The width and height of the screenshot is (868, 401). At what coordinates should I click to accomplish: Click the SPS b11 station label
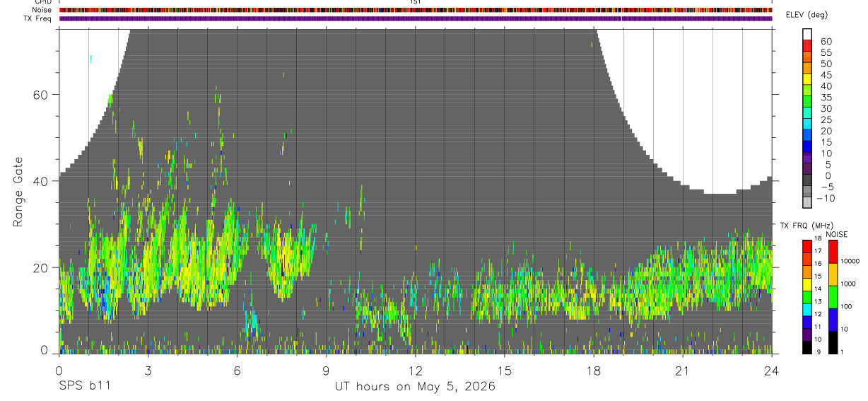83,386
